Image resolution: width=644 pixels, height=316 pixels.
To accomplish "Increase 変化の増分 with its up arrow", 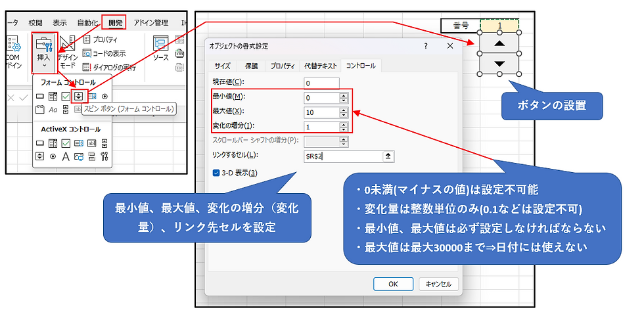I will tap(344, 124).
